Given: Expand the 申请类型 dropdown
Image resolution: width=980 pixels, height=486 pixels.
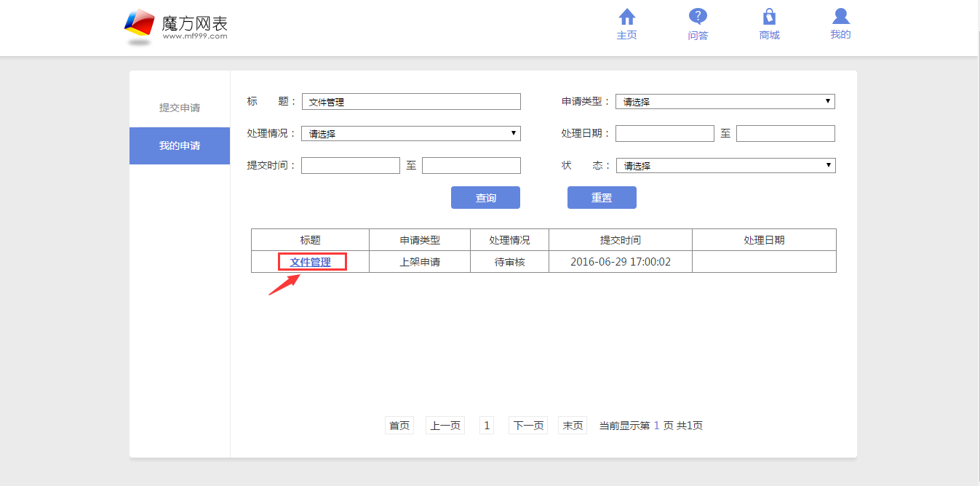Looking at the screenshot, I should (x=725, y=102).
